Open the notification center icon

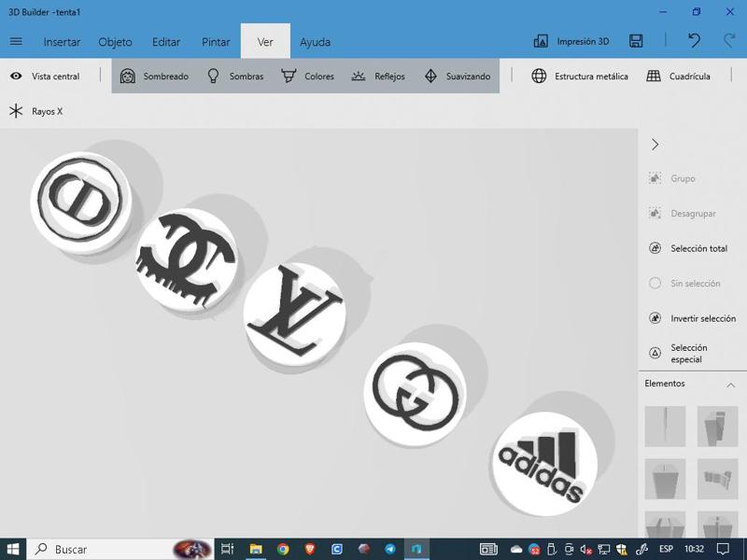click(x=723, y=549)
